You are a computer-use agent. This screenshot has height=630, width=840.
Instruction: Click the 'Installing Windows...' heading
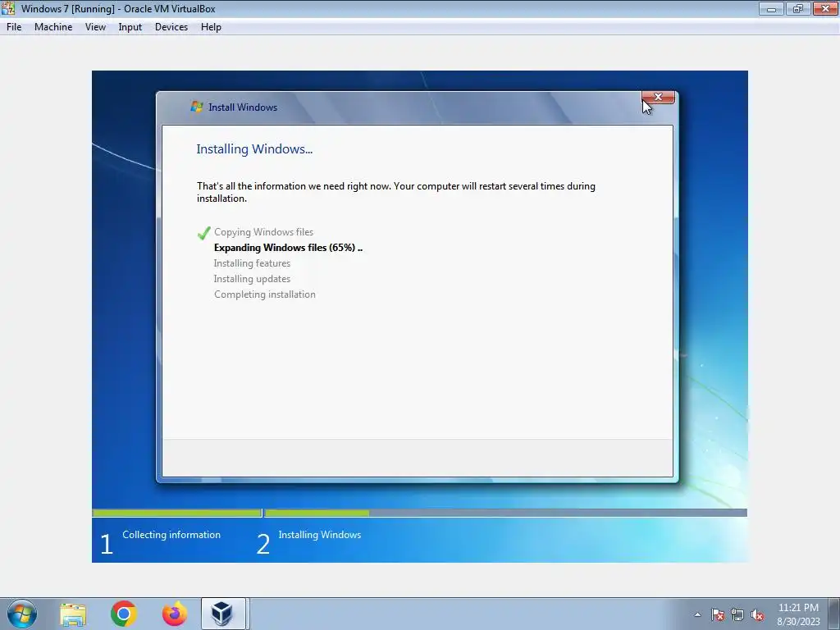click(x=254, y=149)
